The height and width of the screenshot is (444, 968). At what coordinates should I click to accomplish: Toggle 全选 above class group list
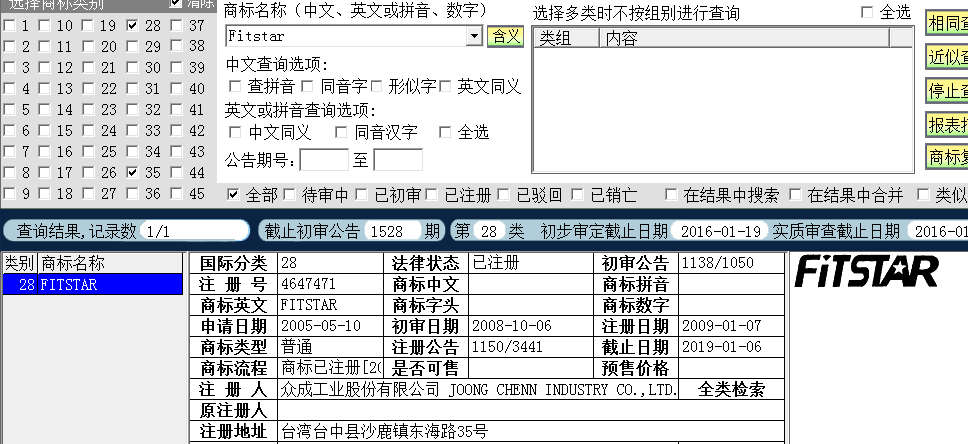tap(867, 12)
